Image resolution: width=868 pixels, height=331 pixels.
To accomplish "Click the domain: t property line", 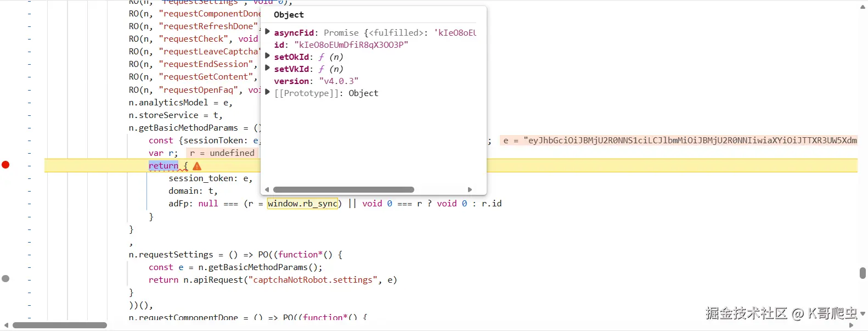I will (x=193, y=191).
